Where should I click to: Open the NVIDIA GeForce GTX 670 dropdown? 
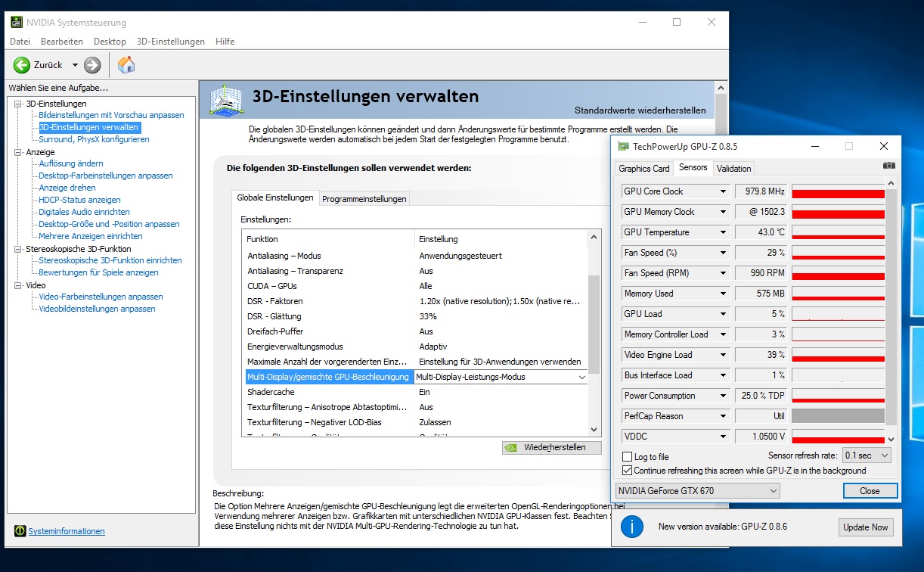click(x=698, y=491)
